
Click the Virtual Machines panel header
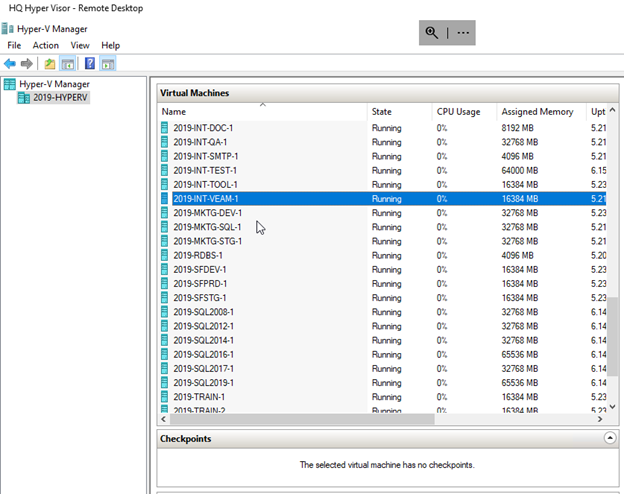click(388, 93)
